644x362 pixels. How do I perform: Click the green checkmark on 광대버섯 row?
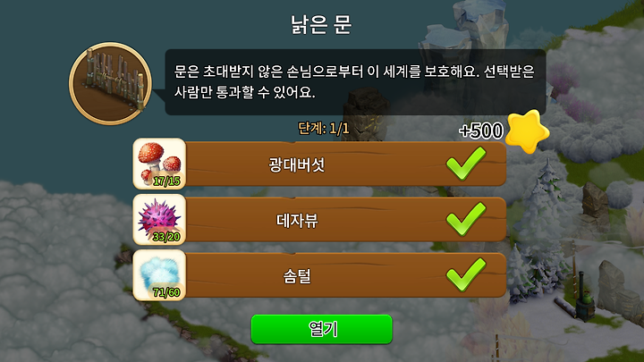pyautogui.click(x=466, y=164)
